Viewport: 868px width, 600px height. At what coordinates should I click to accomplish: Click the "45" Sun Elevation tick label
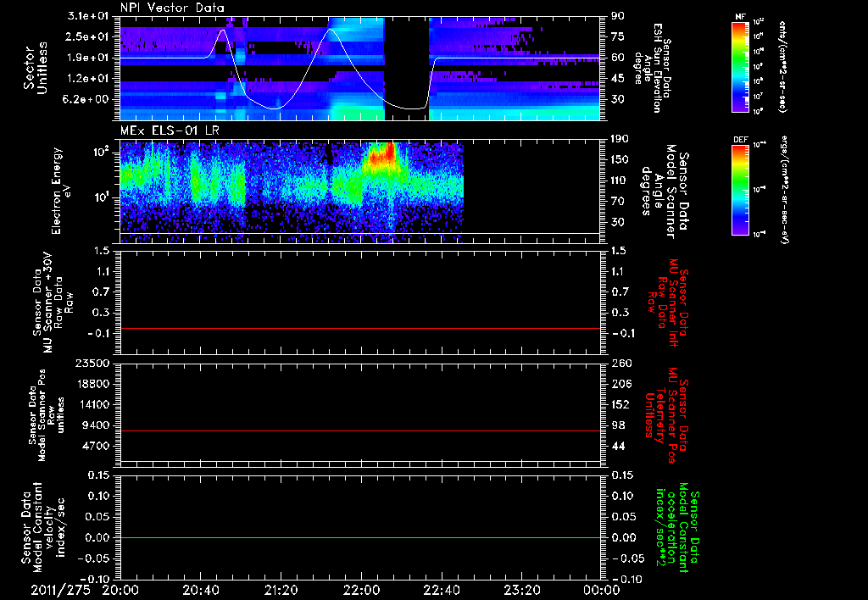618,79
